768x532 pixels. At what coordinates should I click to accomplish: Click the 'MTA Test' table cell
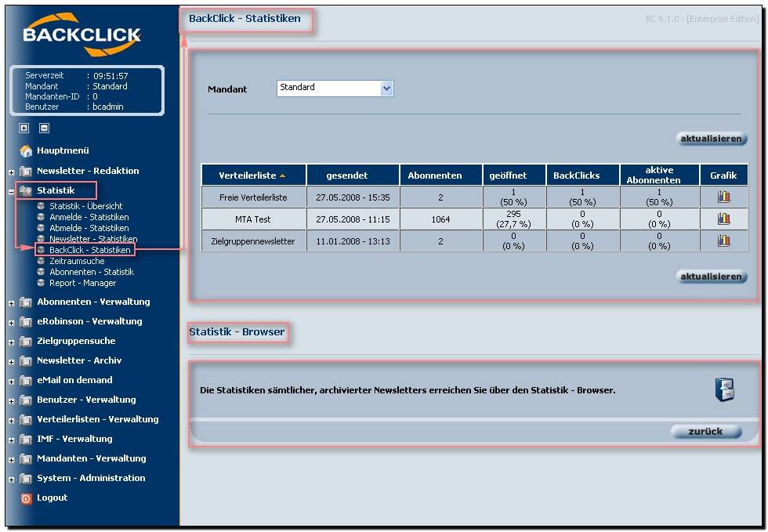click(254, 219)
